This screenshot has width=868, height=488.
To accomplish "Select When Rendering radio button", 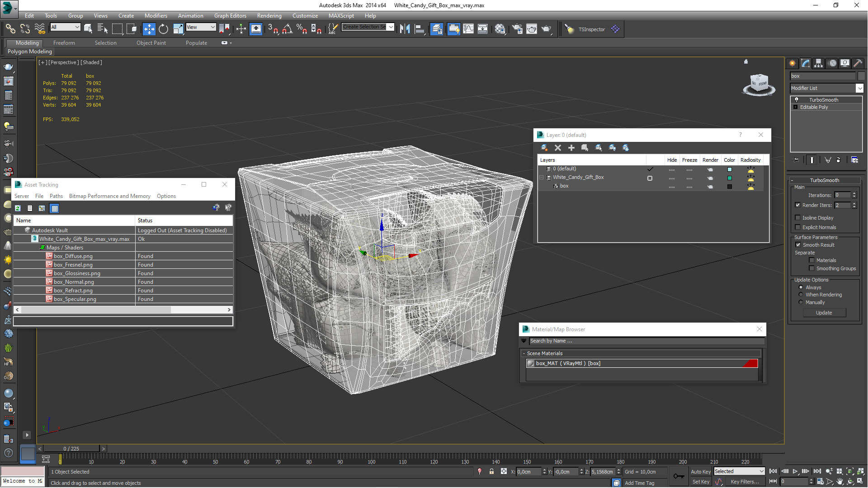I will (x=801, y=294).
